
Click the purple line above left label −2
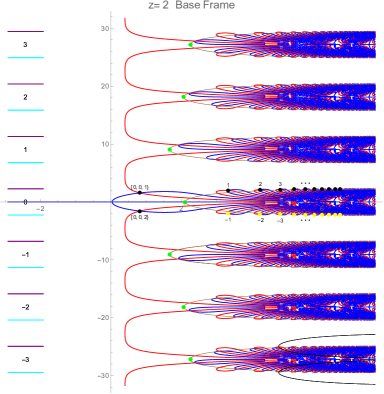(26, 294)
